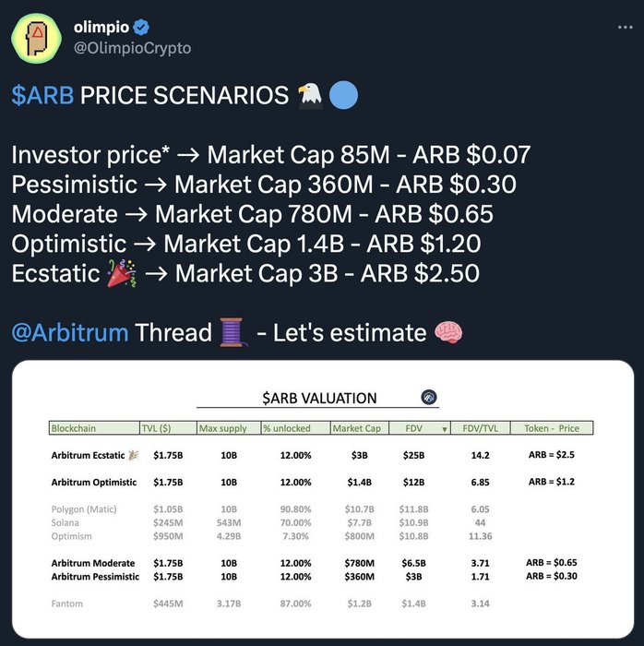Click the olimpio display name
The image size is (644, 646).
pos(100,27)
